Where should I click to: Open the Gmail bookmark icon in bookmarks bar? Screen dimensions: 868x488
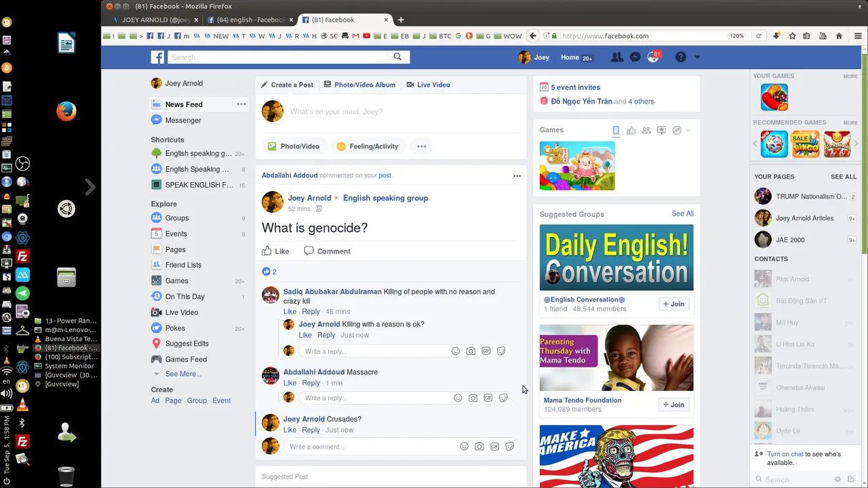coord(356,36)
